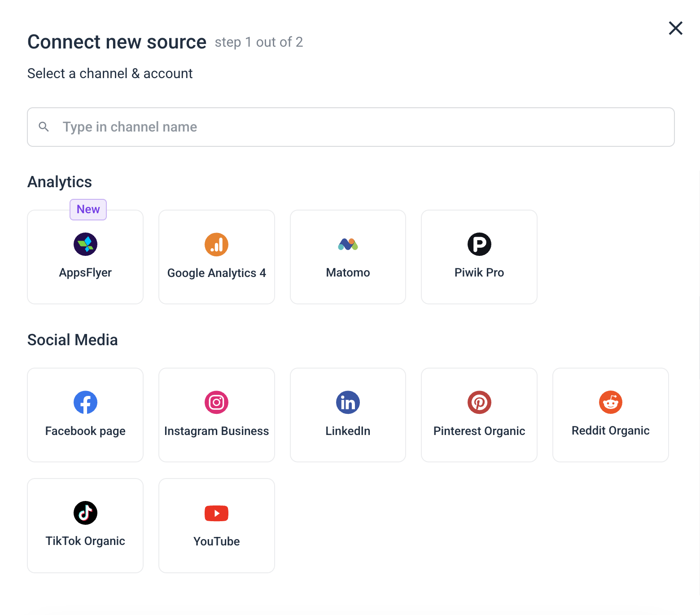The height and width of the screenshot is (615, 700).
Task: Click the Select a channel & account label
Action: [x=110, y=73]
